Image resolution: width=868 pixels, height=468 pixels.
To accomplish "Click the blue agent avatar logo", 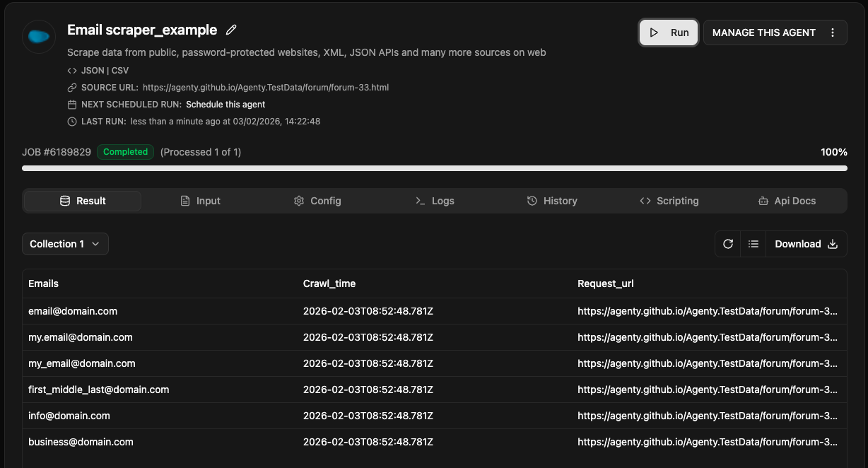I will 39,37.
